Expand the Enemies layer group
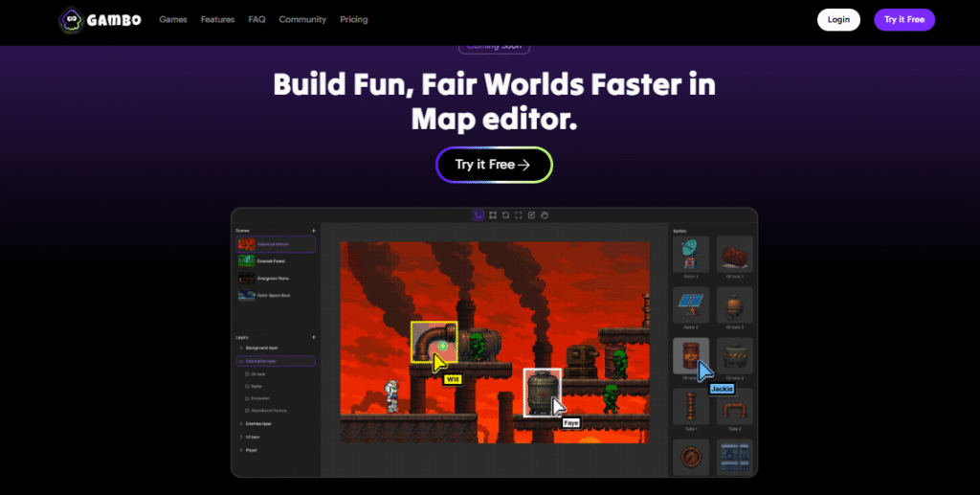The image size is (980, 495). (x=240, y=422)
